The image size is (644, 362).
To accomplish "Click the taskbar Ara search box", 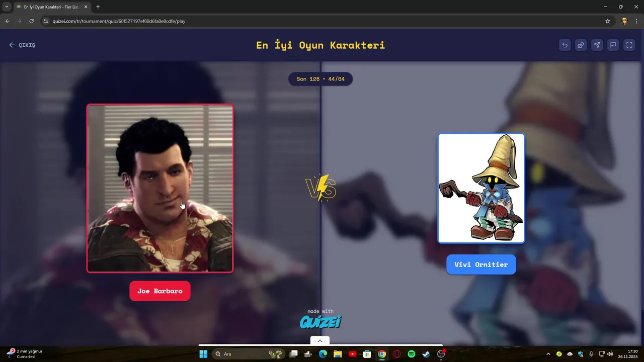I will click(249, 354).
